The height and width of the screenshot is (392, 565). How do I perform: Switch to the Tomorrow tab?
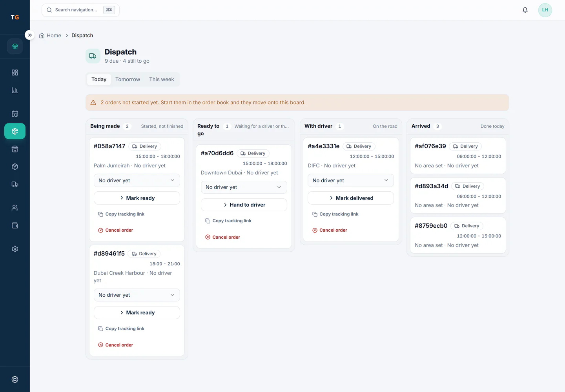coord(128,79)
